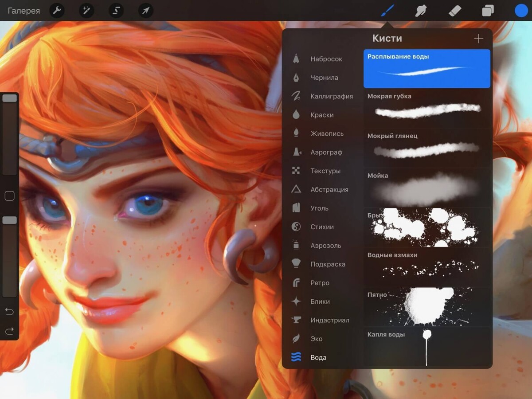This screenshot has width=532, height=399.
Task: Return to the Галерея (Gallery)
Action: [23, 11]
